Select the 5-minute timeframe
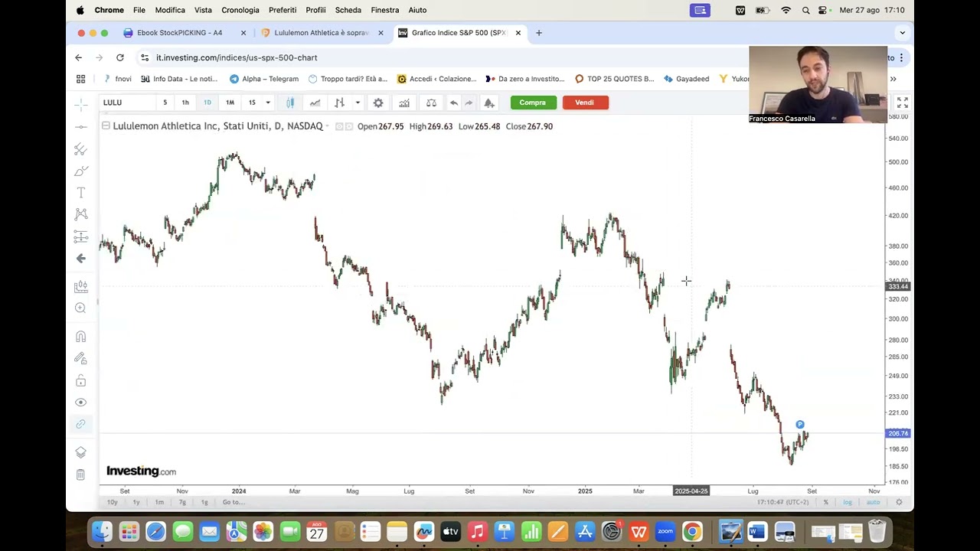Screen dimensions: 980x551 coord(165,103)
